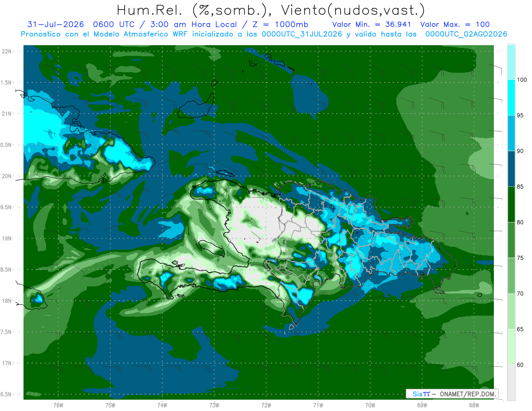Click the colorbar label '95'
This screenshot has width=532, height=411.
point(520,116)
